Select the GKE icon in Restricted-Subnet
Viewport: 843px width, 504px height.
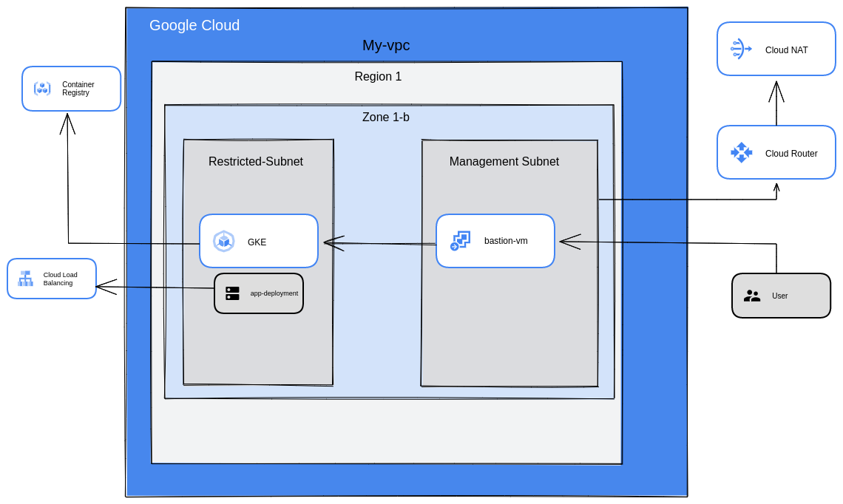223,240
